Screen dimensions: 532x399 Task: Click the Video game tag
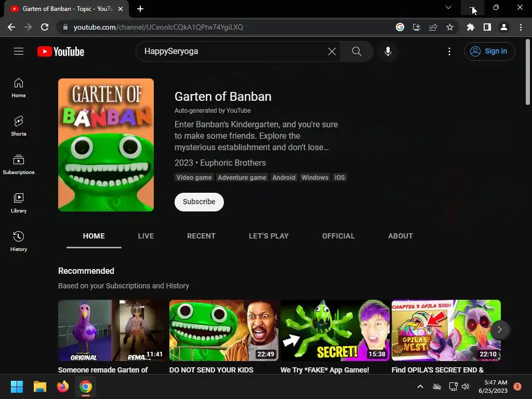click(194, 178)
